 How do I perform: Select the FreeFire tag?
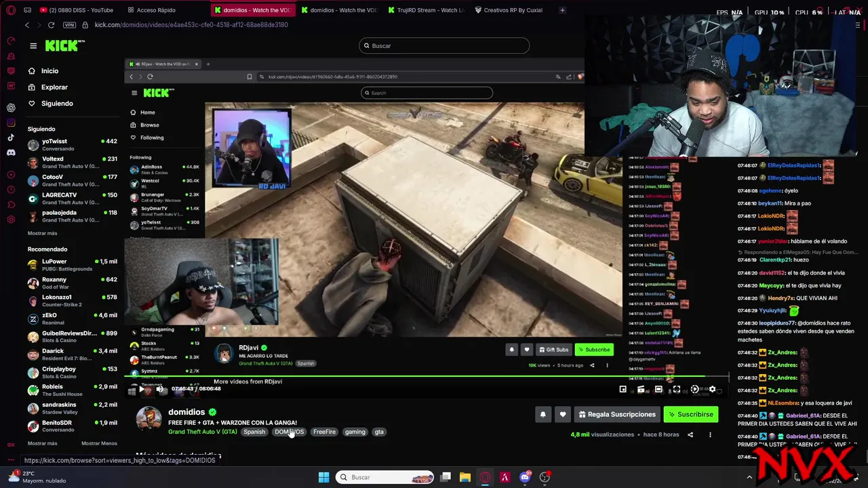point(324,432)
